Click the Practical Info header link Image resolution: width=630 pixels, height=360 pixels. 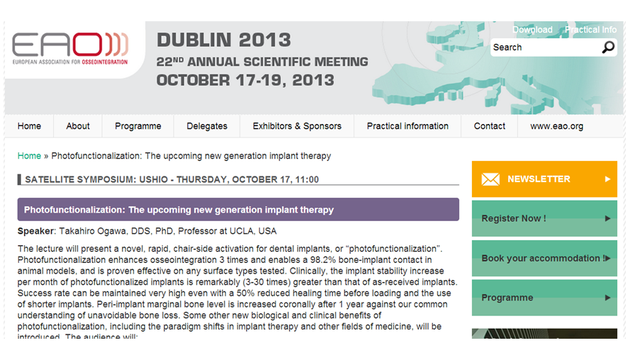591,30
